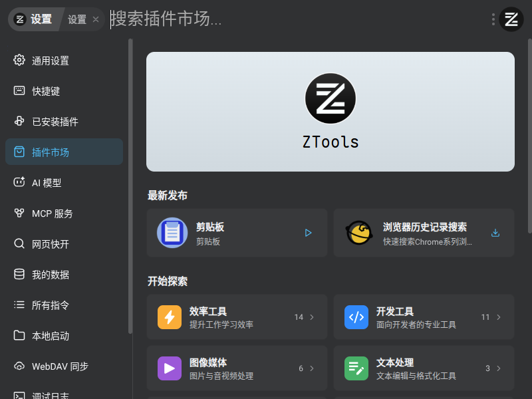Browse the 文本处理 category
Image resolution: width=532 pixels, height=399 pixels.
[x=424, y=368]
